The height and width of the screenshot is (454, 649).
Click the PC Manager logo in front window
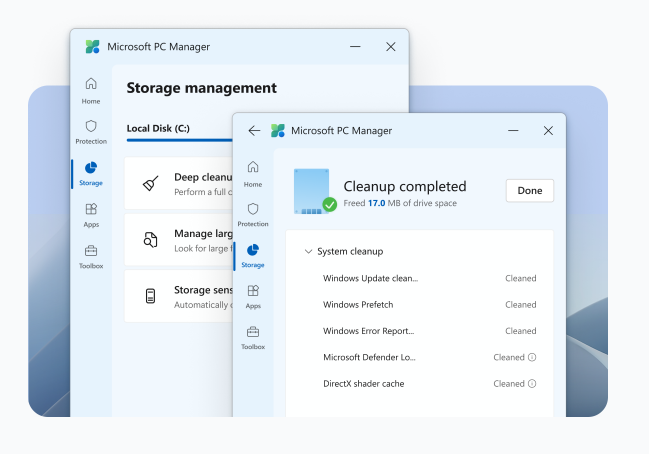[x=278, y=131]
